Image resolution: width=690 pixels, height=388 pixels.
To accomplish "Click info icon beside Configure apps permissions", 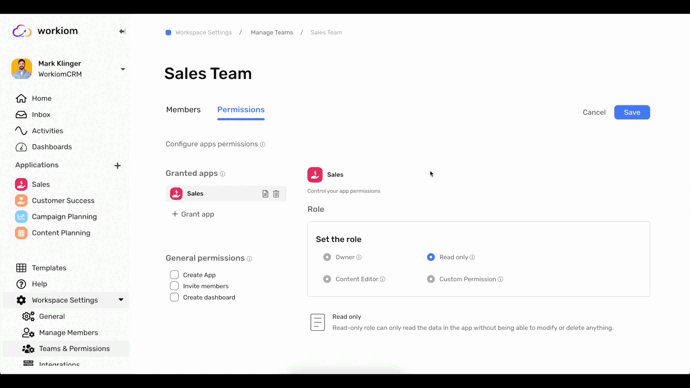I will click(x=263, y=144).
